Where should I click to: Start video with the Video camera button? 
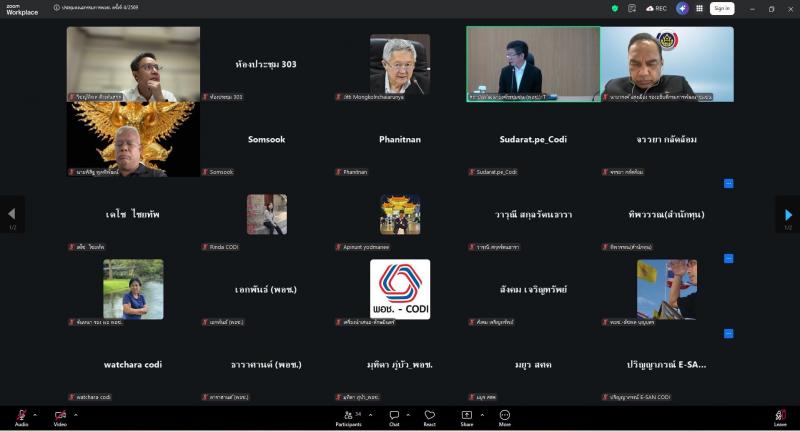(x=60, y=418)
